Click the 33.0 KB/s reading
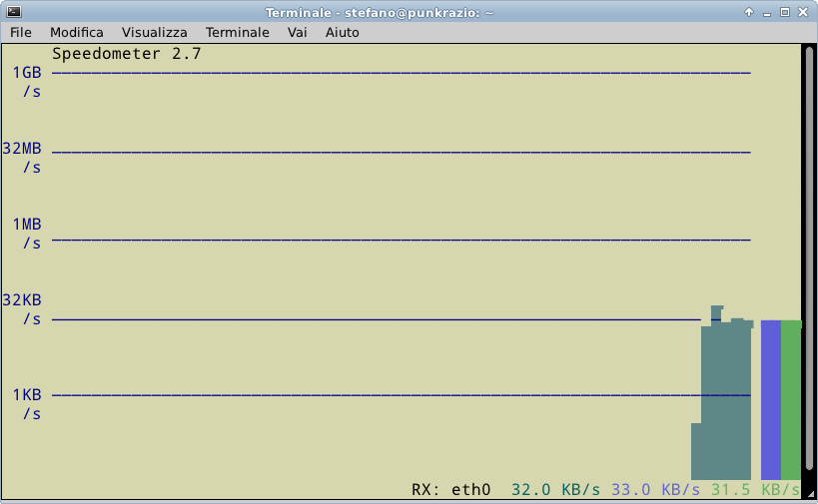818x504 pixels. 655,489
